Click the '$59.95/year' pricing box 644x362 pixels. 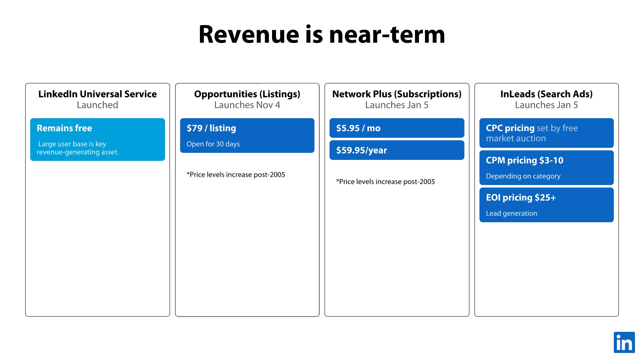(396, 150)
